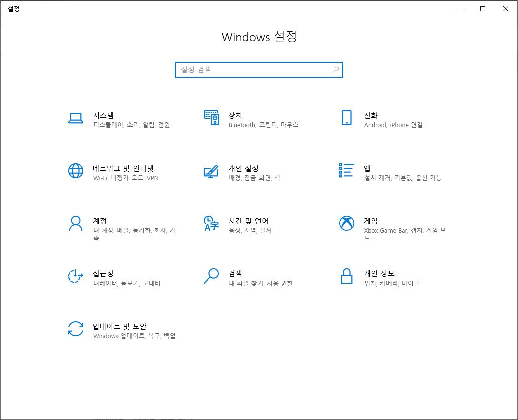The image size is (518, 420).
Task: Click the text '설치 제거, 기본값, 옵션 기능'
Action: 403,178
